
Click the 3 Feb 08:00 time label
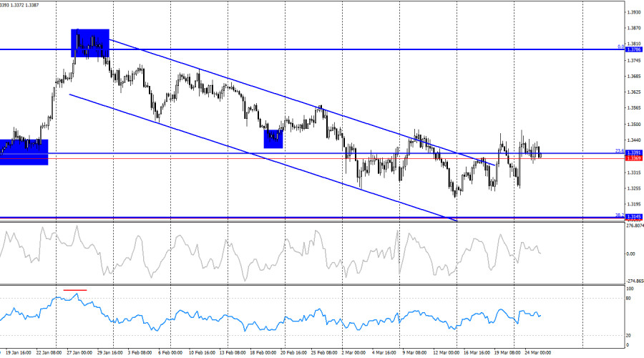pyautogui.click(x=140, y=353)
